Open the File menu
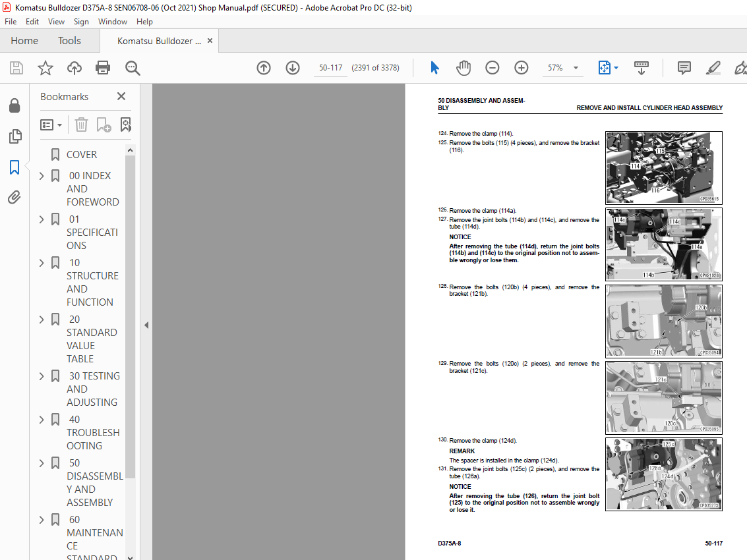The image size is (747, 560). (x=11, y=22)
